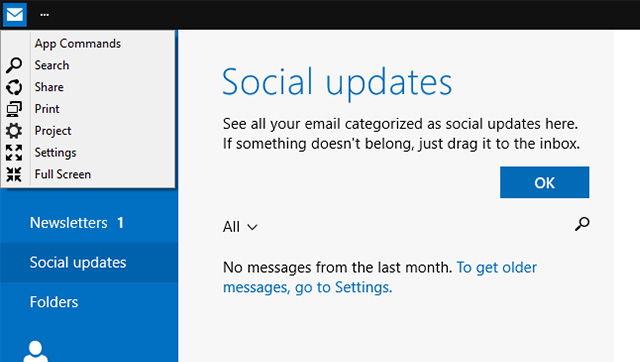This screenshot has width=640, height=362.
Task: Dismiss the Social updates tip with OK
Action: click(x=544, y=182)
